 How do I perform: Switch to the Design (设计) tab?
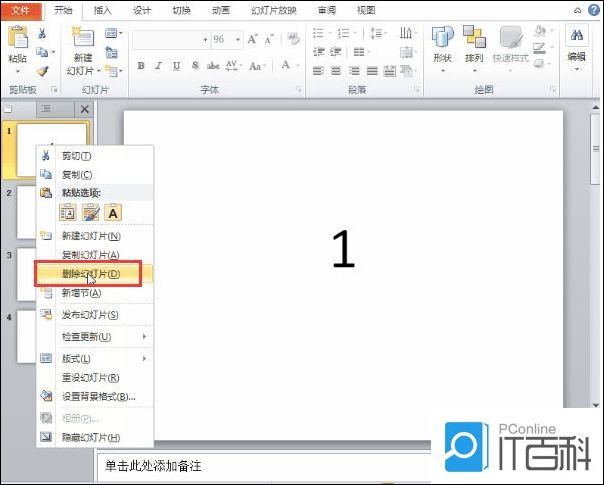coord(142,10)
